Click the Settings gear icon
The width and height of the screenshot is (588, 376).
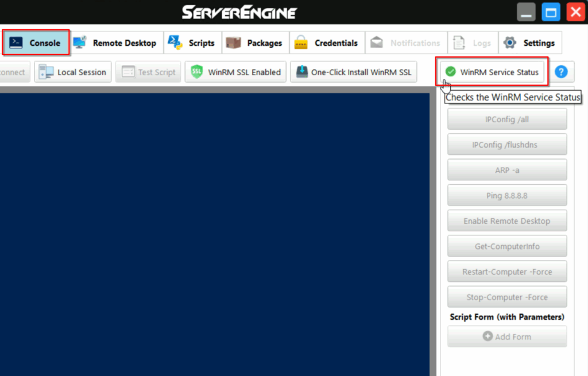click(x=510, y=42)
